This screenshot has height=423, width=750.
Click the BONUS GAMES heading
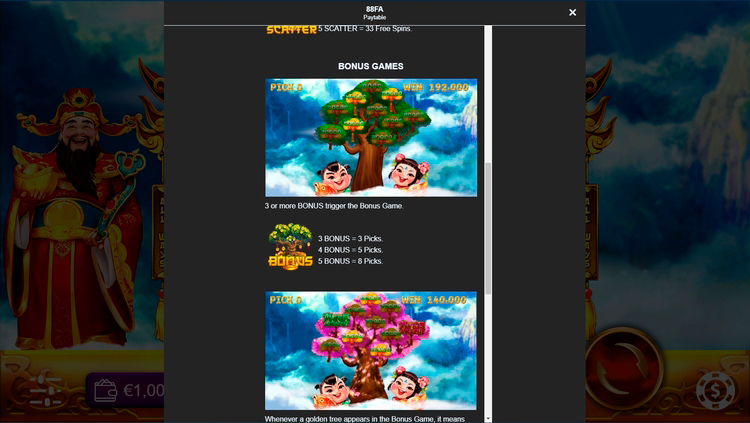370,66
